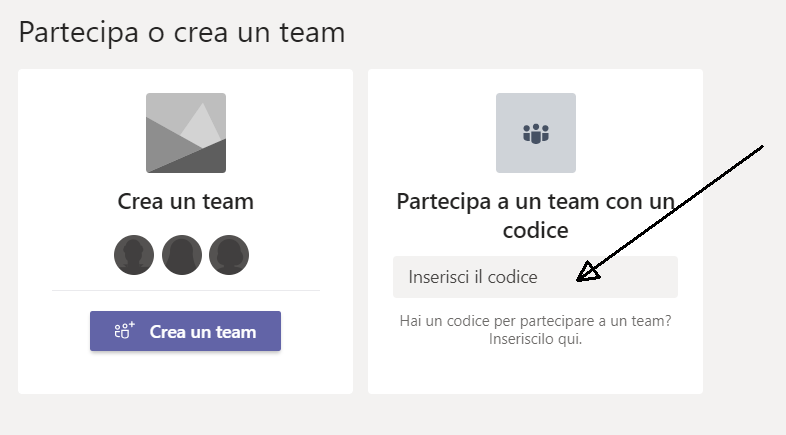Image resolution: width=786 pixels, height=435 pixels.
Task: Click the hand-drawn arrow's arrowhead
Action: pyautogui.click(x=587, y=273)
